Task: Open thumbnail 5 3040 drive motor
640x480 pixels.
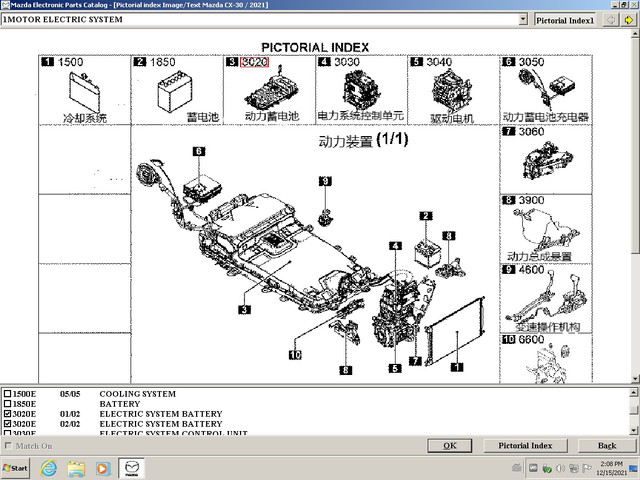Action: 453,90
